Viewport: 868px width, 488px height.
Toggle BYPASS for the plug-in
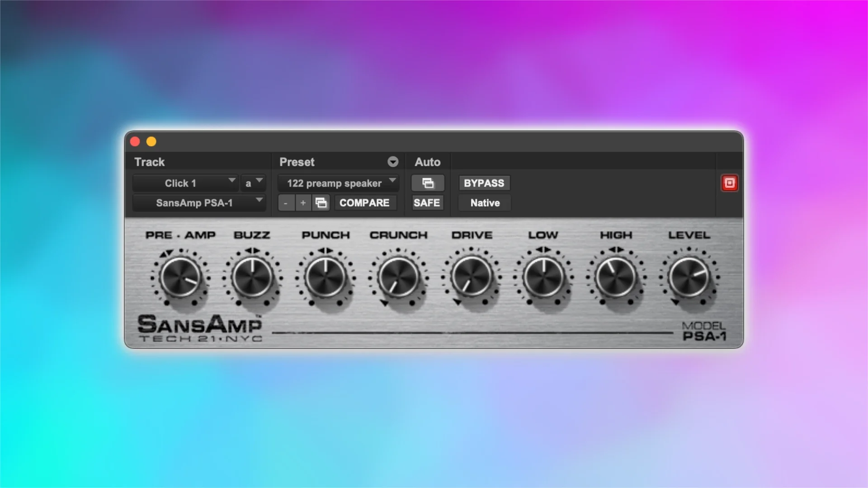point(484,183)
